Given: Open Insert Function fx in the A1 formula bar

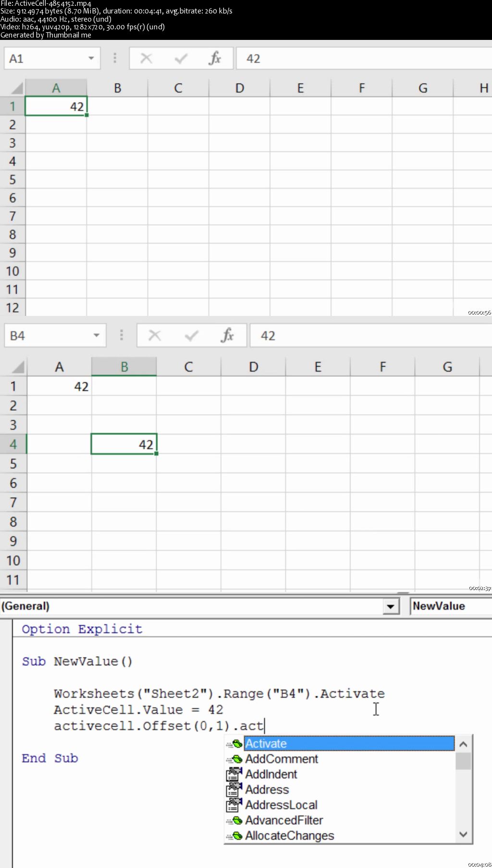Looking at the screenshot, I should coord(215,59).
